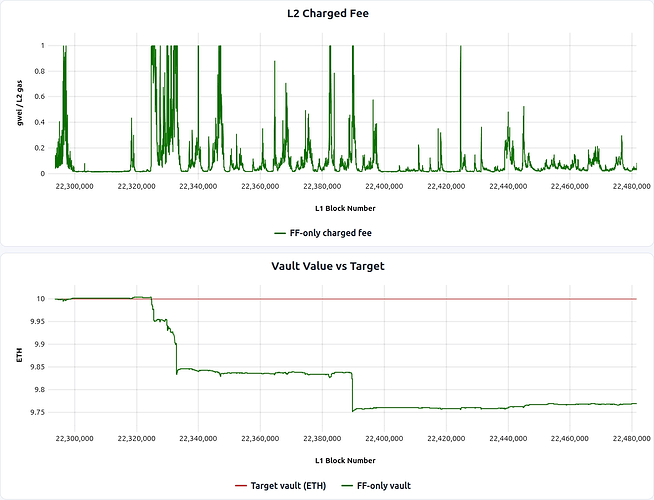The width and height of the screenshot is (654, 500).
Task: Click green line swatch beside FF-only vault
Action: point(348,485)
